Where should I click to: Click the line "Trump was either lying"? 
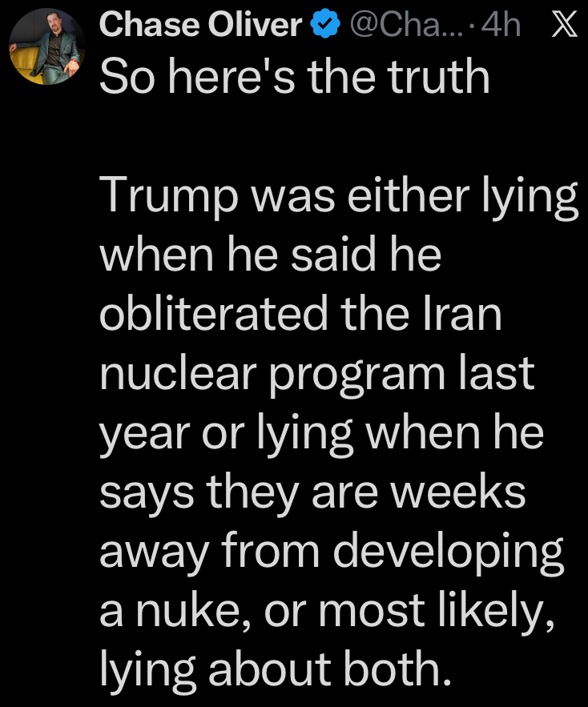(x=338, y=200)
